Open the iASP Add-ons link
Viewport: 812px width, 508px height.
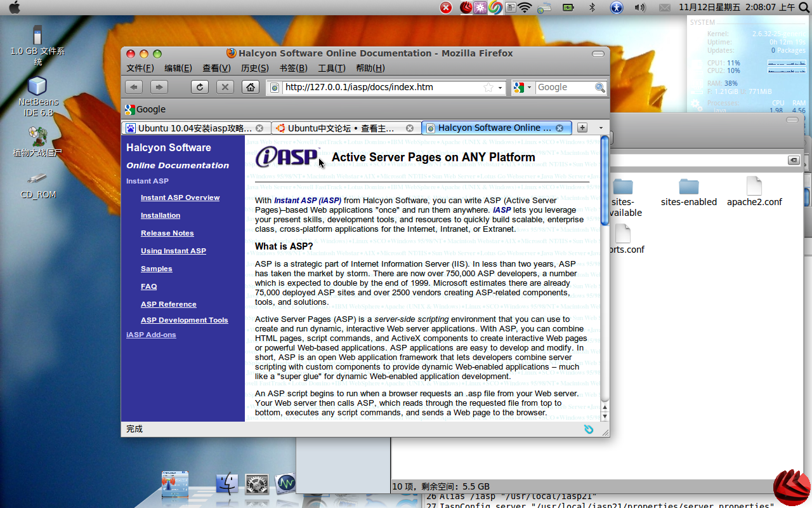tap(151, 335)
